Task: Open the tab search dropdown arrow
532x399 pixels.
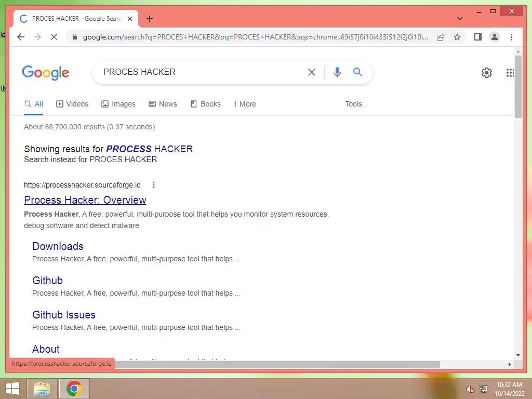Action: (x=460, y=19)
